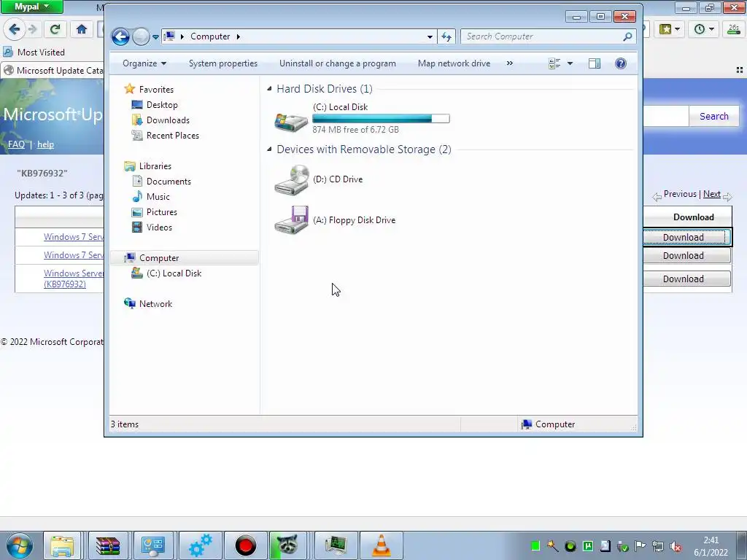Go back in Explorer navigation
Viewport: 747px width, 560px height.
click(120, 36)
